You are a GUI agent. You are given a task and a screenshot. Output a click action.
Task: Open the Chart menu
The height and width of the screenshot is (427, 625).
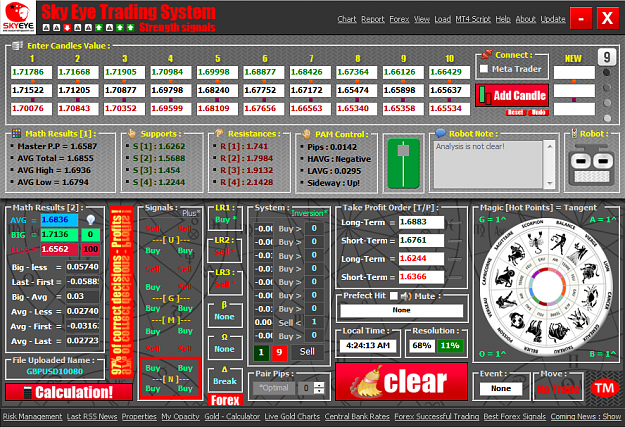pos(347,19)
